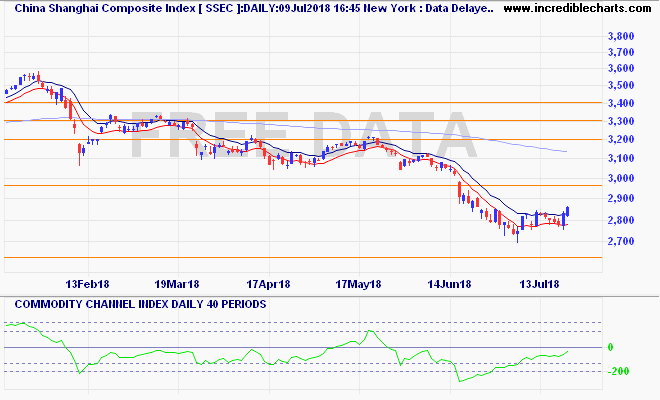Click the 2,700 price axis label
The width and height of the screenshot is (660, 400).
tap(621, 242)
